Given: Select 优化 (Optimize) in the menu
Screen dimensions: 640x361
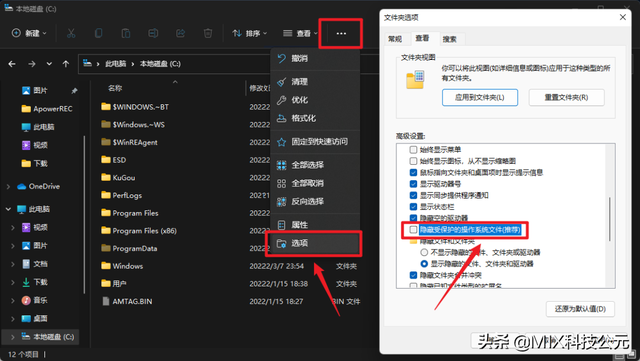Looking at the screenshot, I should click(x=315, y=100).
